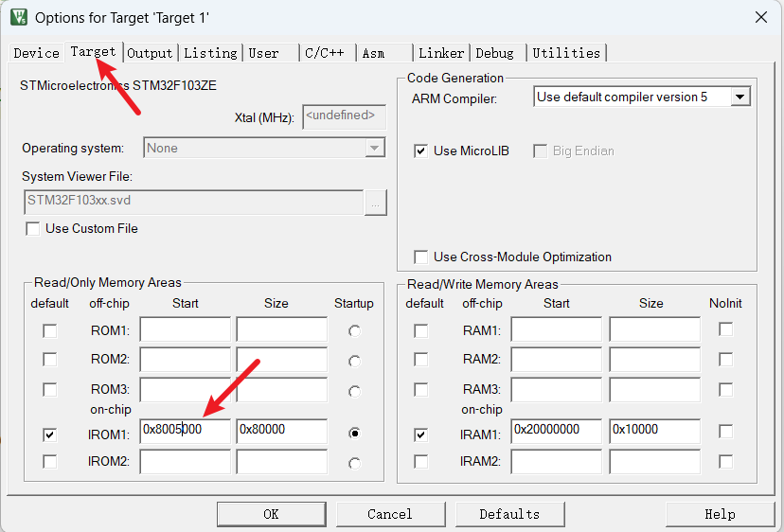Close the Options for Target dialog
784x532 pixels.
[760, 17]
